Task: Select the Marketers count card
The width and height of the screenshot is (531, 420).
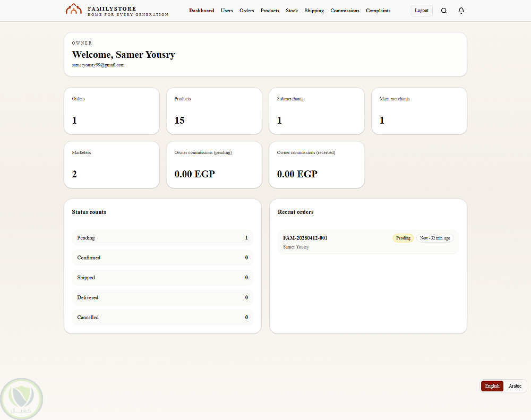Action: tap(112, 165)
